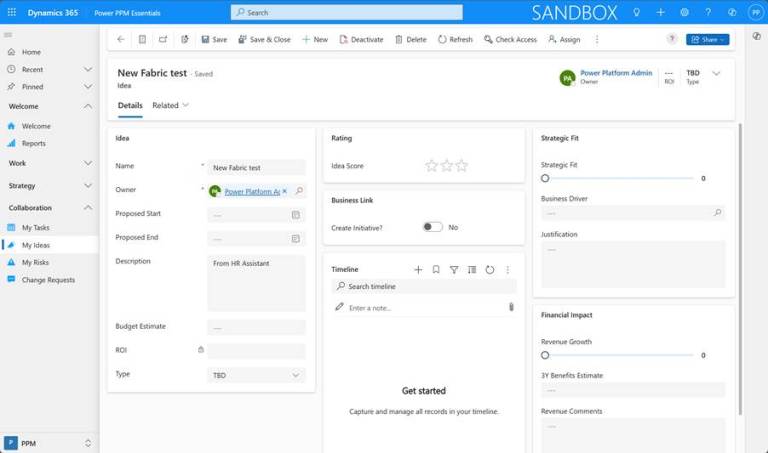Open the timeline filter icon

[x=454, y=270]
